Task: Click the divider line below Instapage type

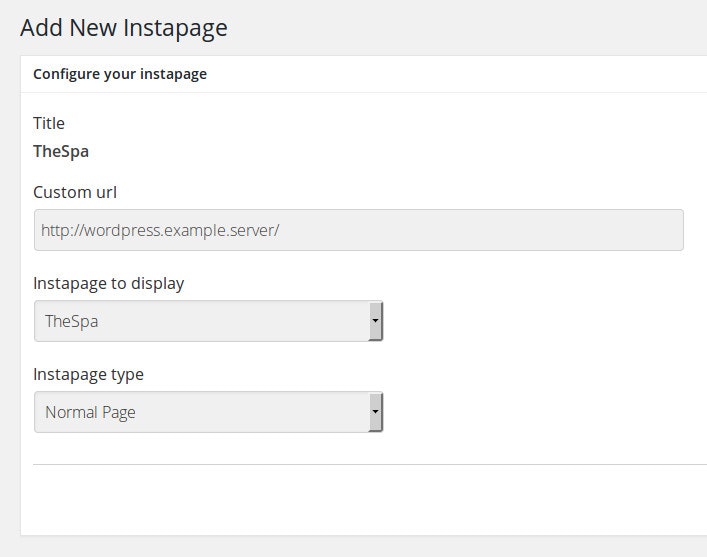Action: pyautogui.click(x=368, y=464)
